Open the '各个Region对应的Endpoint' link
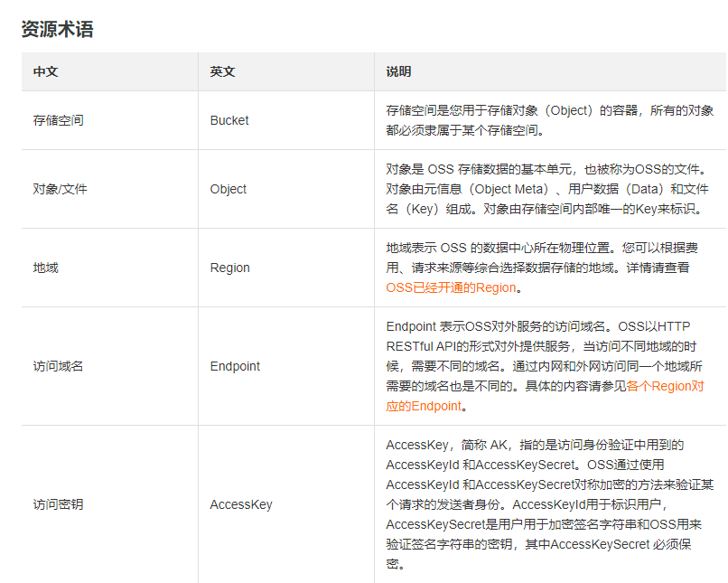The height and width of the screenshot is (583, 728). tap(545, 396)
